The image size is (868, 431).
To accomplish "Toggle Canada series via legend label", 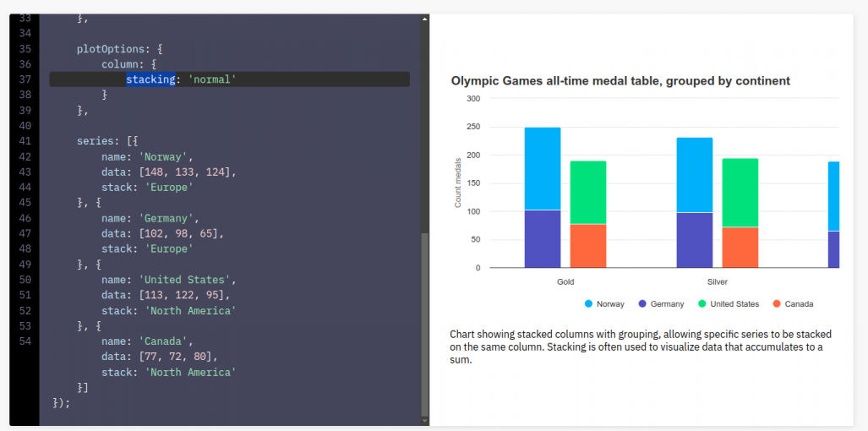I will tap(799, 303).
